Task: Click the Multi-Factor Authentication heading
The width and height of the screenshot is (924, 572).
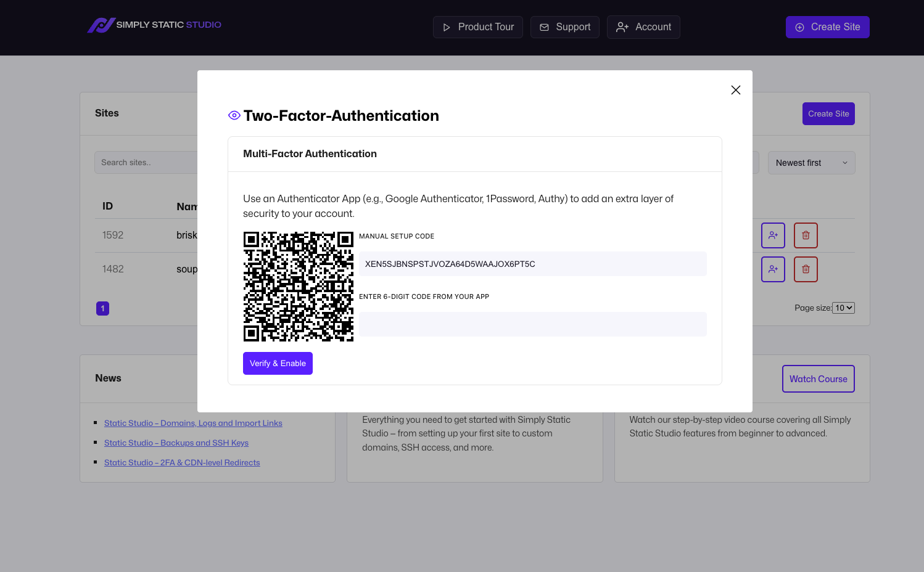Action: (310, 153)
